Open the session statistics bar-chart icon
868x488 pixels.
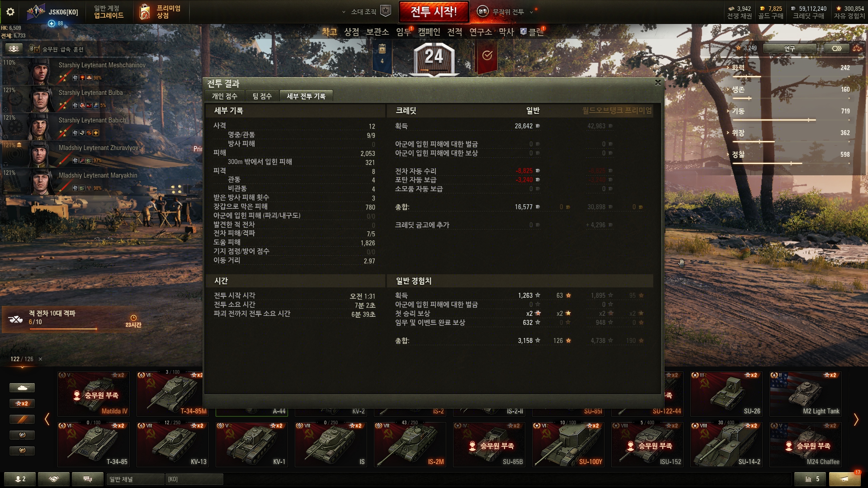812,479
